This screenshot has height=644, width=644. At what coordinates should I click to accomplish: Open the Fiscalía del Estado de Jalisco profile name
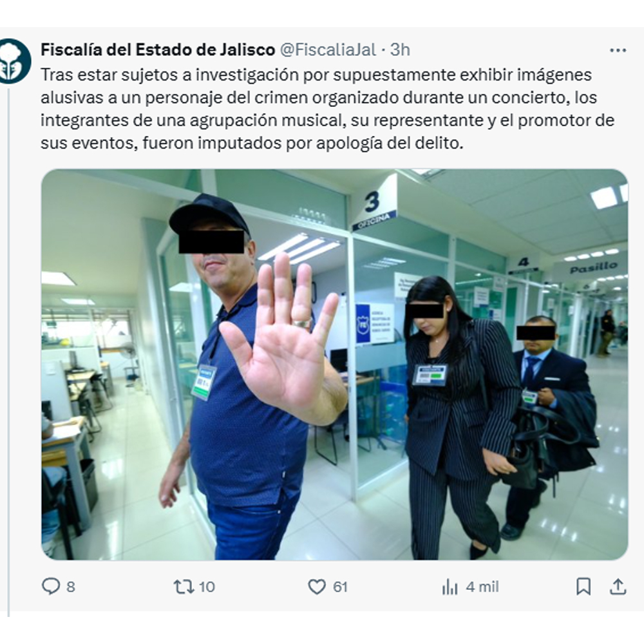point(158,50)
